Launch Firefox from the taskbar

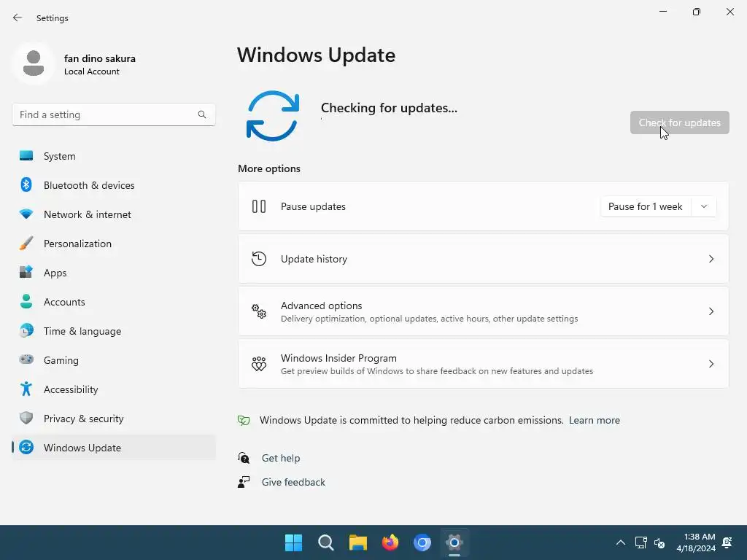pos(390,542)
